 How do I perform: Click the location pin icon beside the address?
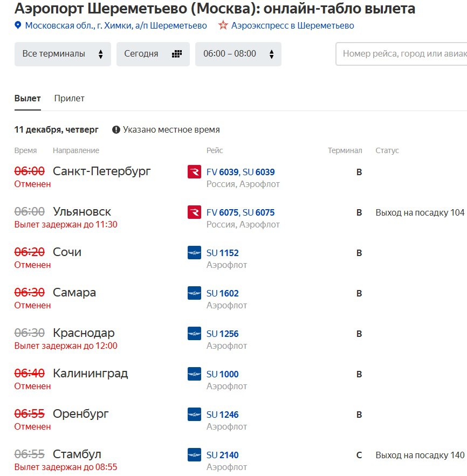(18, 25)
